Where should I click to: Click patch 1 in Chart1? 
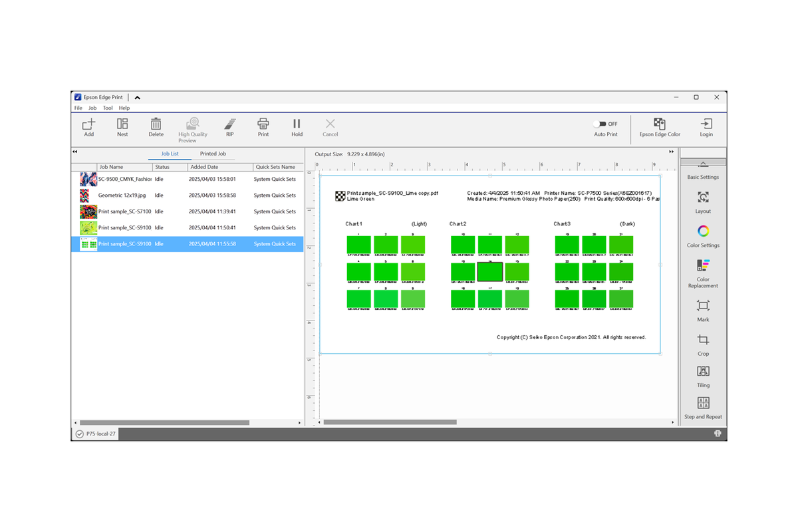point(358,245)
